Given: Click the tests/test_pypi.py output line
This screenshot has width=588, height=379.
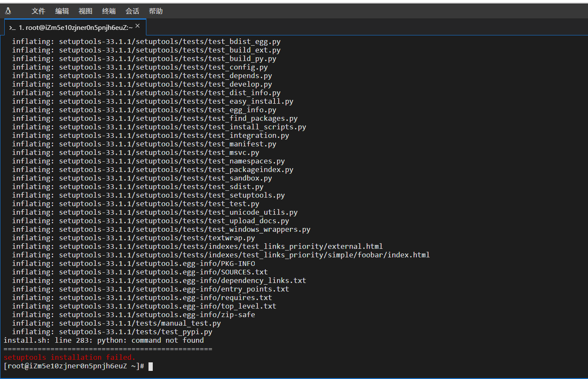Looking at the screenshot, I should click(x=174, y=332).
